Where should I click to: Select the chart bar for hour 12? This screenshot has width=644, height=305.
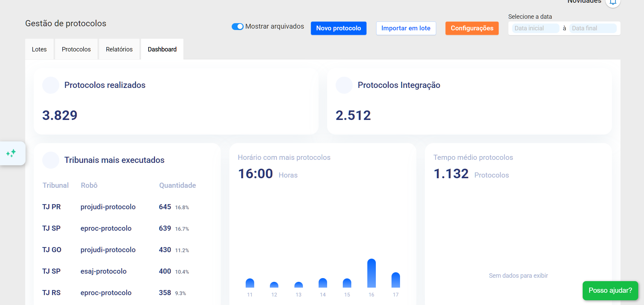[x=274, y=285]
